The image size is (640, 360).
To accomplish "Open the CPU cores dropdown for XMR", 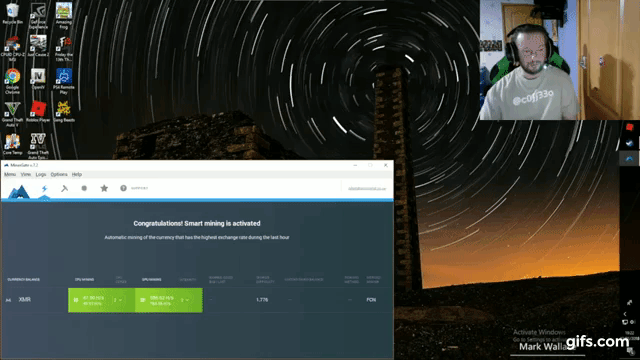I will [x=118, y=300].
